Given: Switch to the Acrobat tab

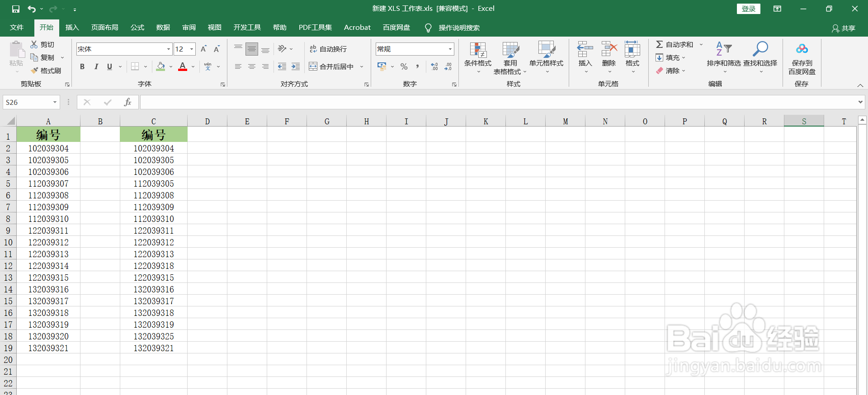Looking at the screenshot, I should coord(357,28).
